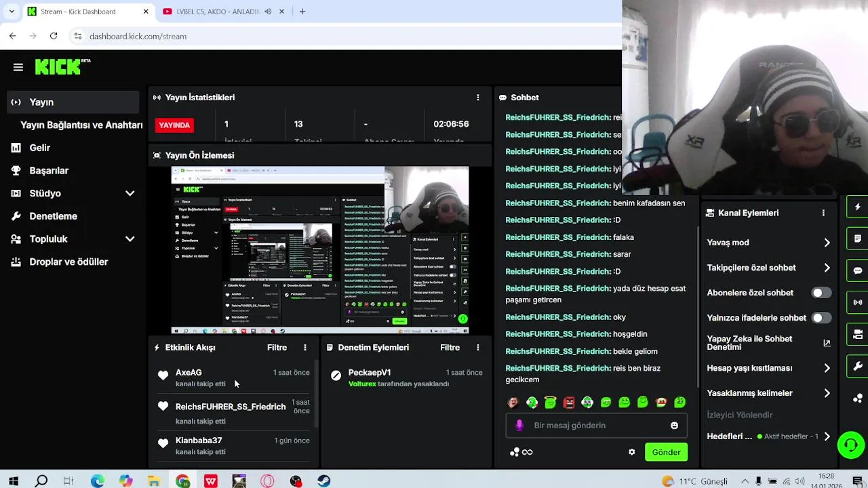This screenshot has width=868, height=488.
Task: Click the Bir mesaj gönderin field
Action: click(597, 426)
